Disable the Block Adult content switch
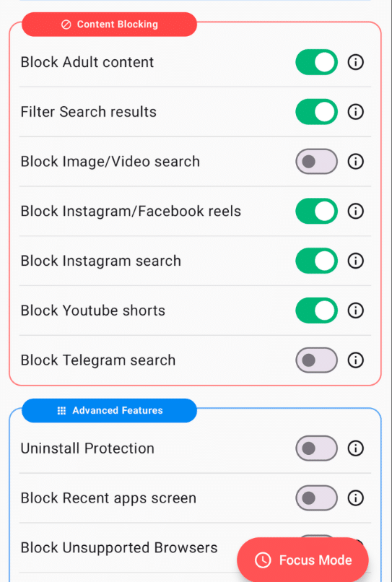392x582 pixels. [317, 62]
